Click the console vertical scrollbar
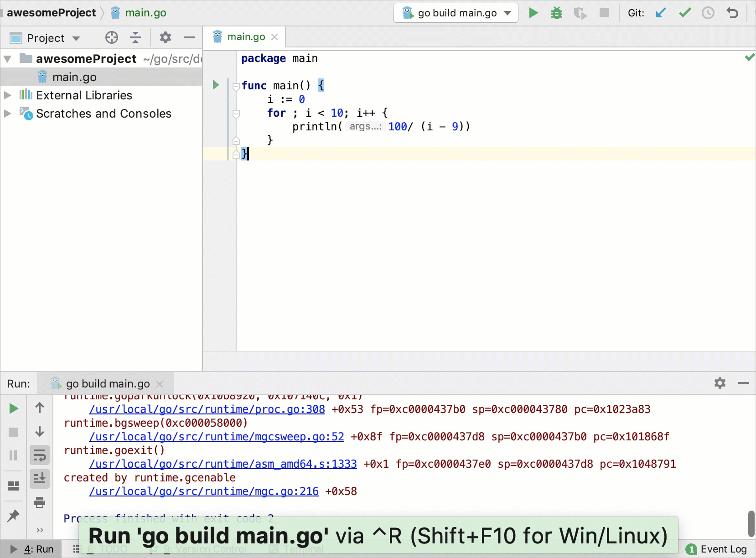 [x=751, y=524]
